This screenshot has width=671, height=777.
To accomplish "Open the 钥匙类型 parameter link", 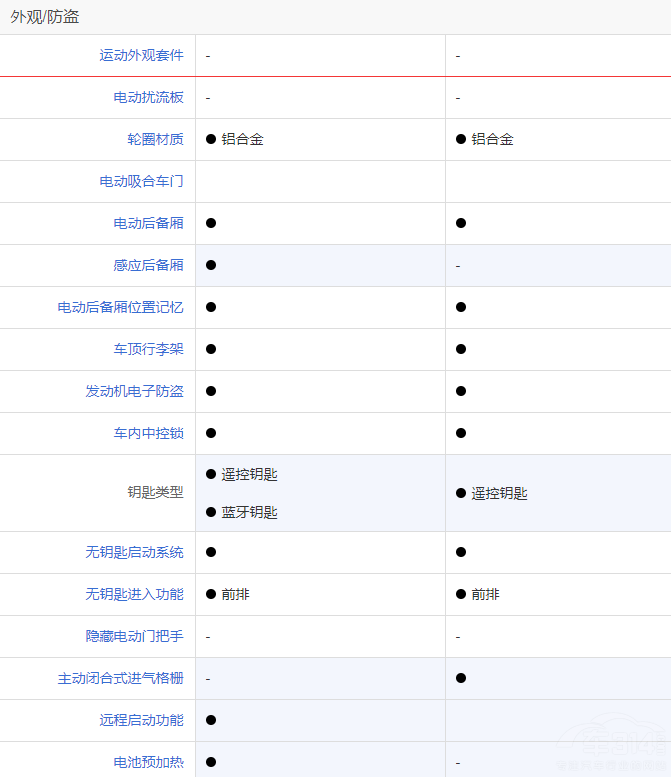I will (x=155, y=493).
